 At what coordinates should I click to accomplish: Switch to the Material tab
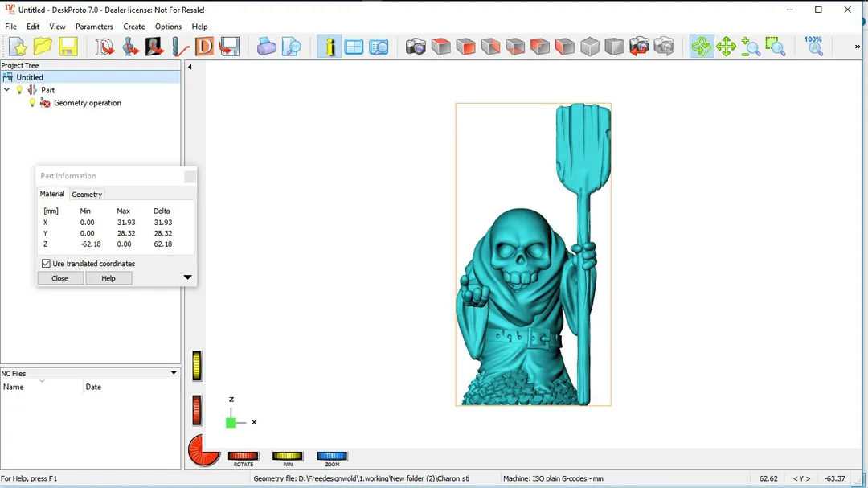(x=52, y=194)
